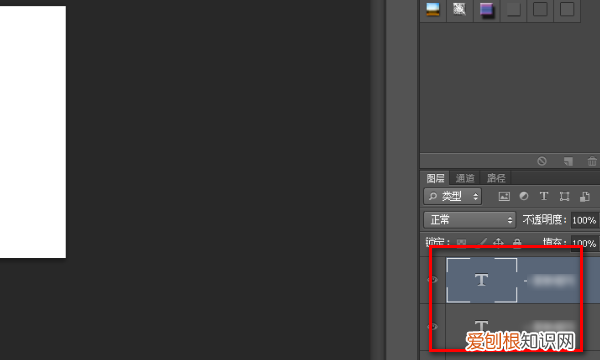Click the clear style circle-slash icon

pos(542,161)
